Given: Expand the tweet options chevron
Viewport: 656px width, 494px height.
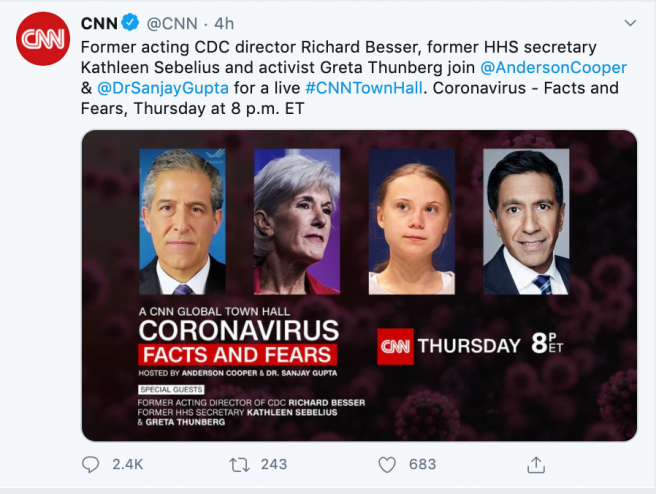Looking at the screenshot, I should [x=630, y=22].
